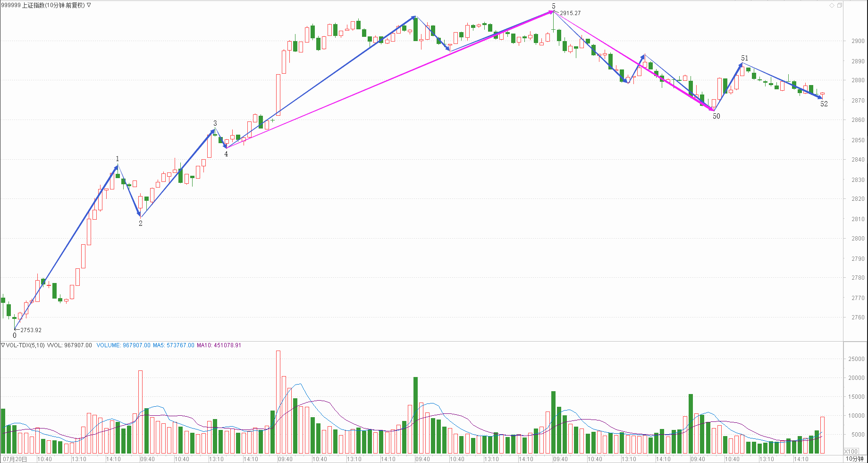This screenshot has height=463, width=868.
Task: Click the 07月20日 date label
Action: 14,459
